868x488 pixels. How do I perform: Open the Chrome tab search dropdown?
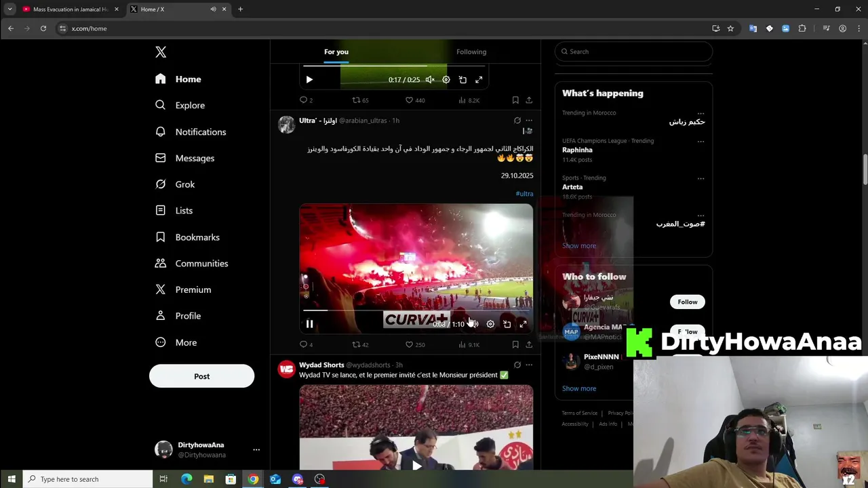click(9, 9)
